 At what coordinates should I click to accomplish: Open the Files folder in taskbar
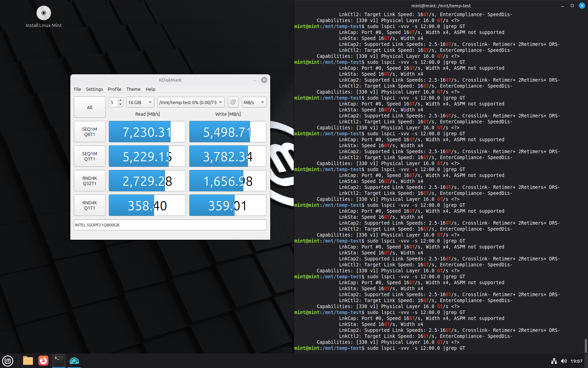[x=28, y=361]
